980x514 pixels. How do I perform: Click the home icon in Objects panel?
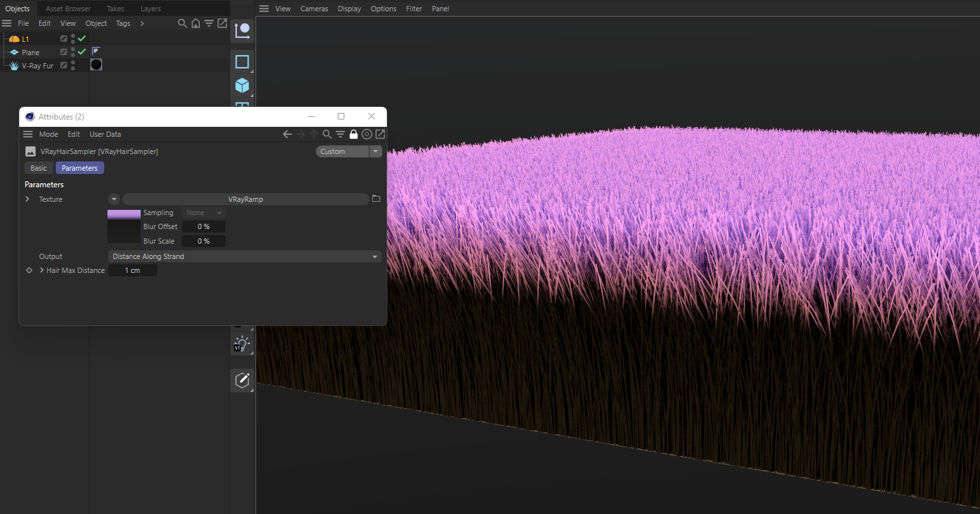(196, 23)
